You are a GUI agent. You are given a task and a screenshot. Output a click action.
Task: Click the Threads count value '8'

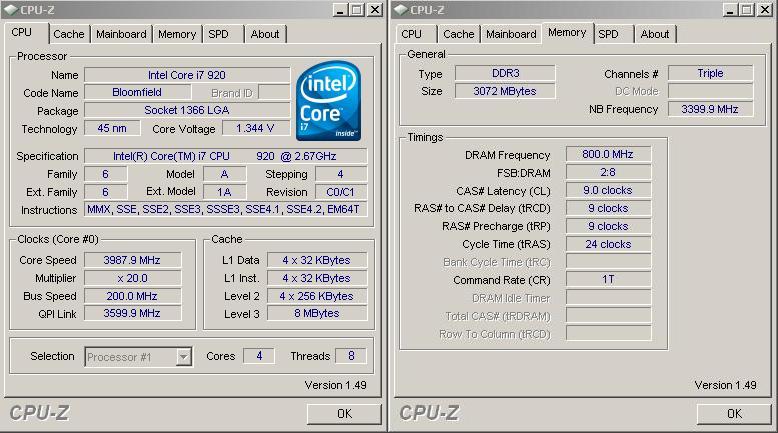pyautogui.click(x=351, y=356)
